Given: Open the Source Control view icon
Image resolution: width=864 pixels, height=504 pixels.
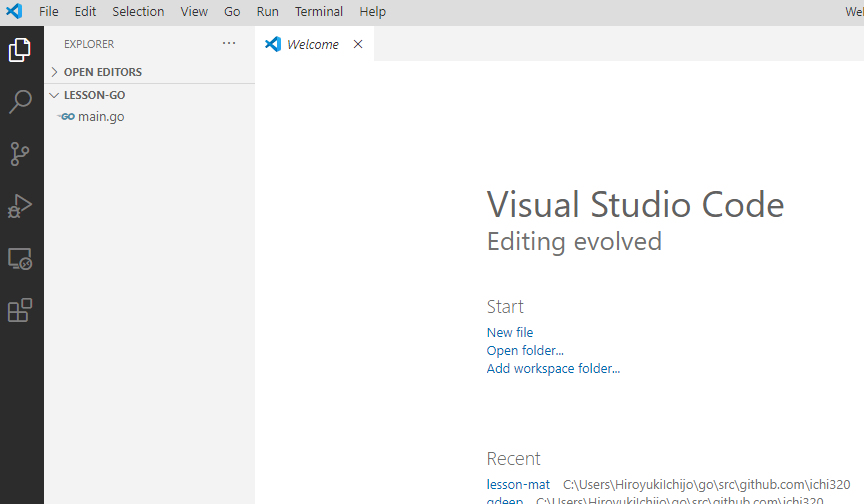Looking at the screenshot, I should pos(20,154).
